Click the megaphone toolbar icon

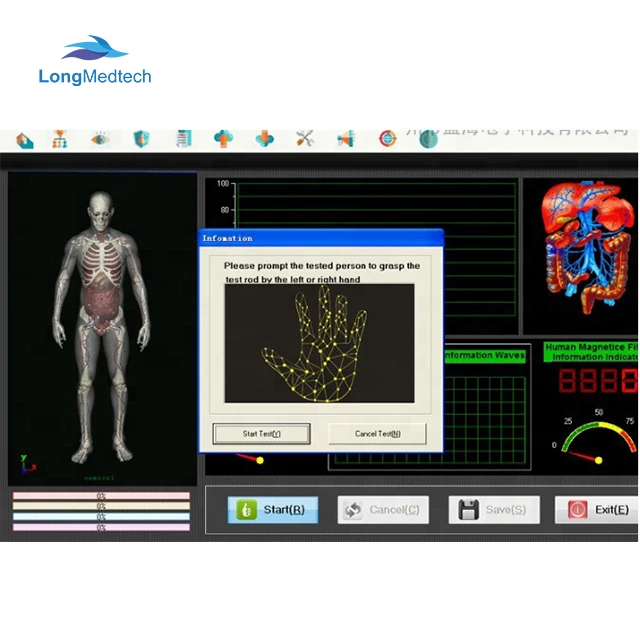pyautogui.click(x=346, y=139)
